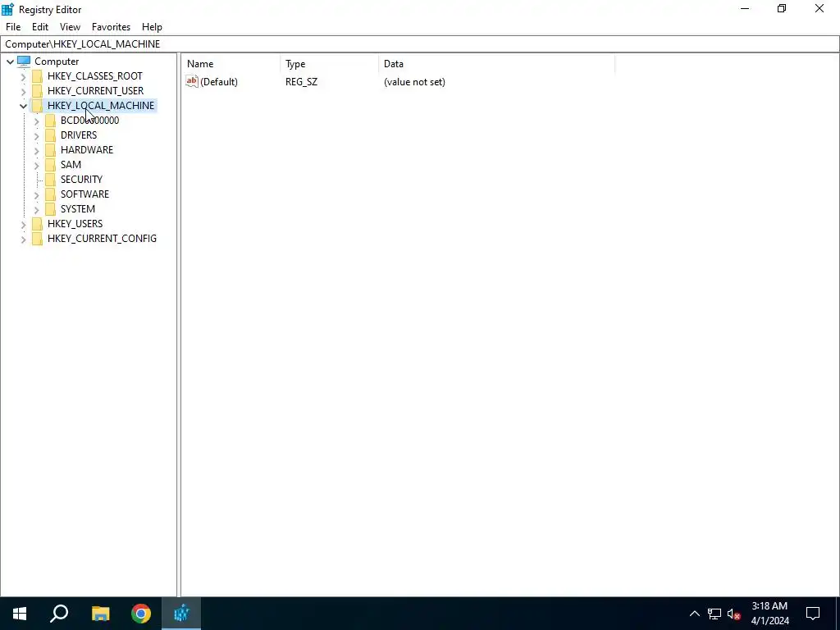The width and height of the screenshot is (840, 630).
Task: Open the Favorites menu
Action: 111,27
